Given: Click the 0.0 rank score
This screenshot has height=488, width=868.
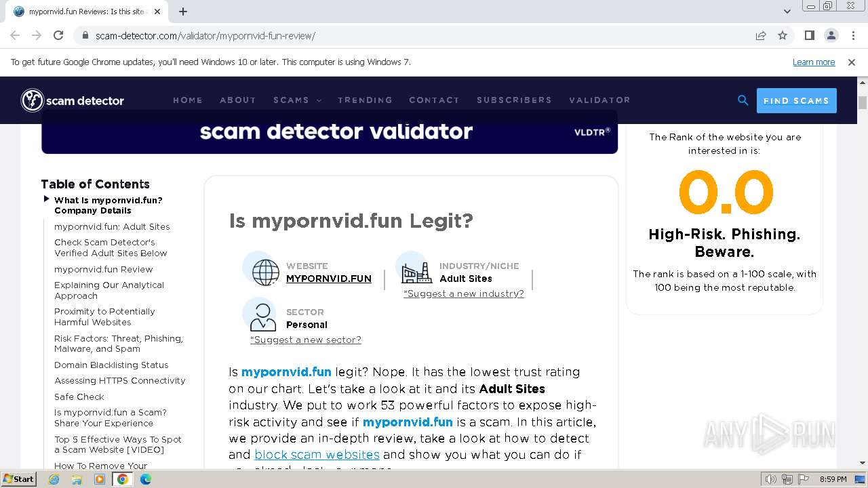Looking at the screenshot, I should [725, 192].
